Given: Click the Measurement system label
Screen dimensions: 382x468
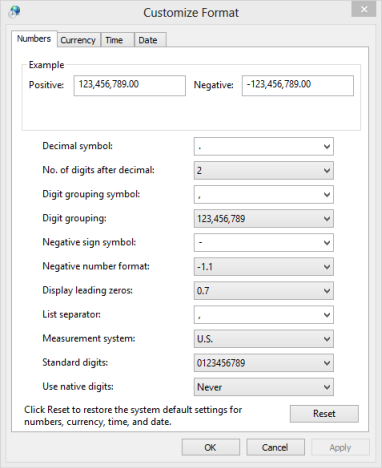Looking at the screenshot, I should coord(89,338).
